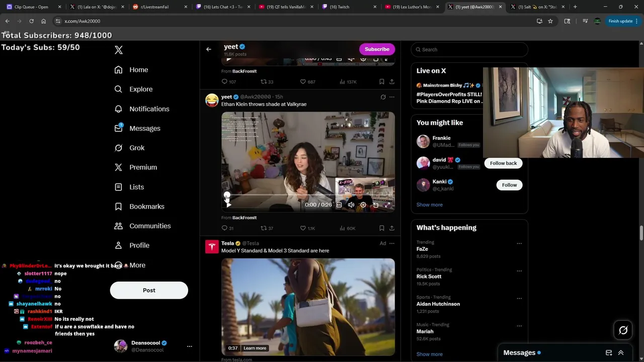Open more options for FaZe trend
Screen dimensions: 644x362
pyautogui.click(x=519, y=244)
